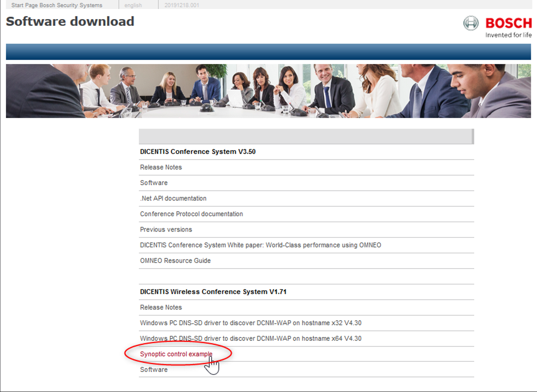The width and height of the screenshot is (537, 392).
Task: Open Wireless Conference System Release Notes
Action: pos(161,307)
